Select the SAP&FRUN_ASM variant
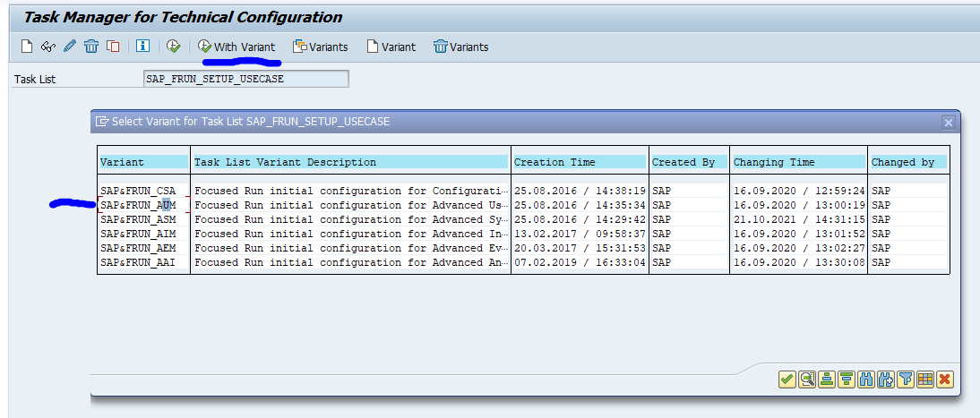Image resolution: width=980 pixels, height=418 pixels. [x=143, y=219]
